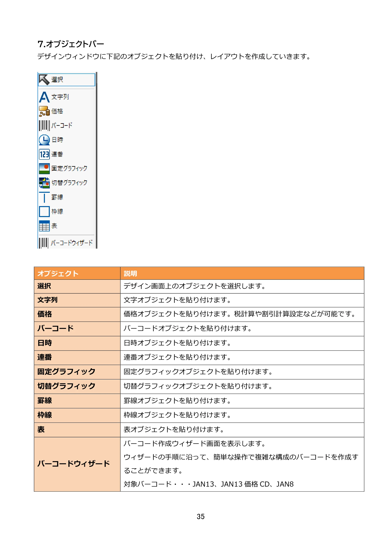Screen dimensions: 392x554
Task: Click the 文字列 label in the object bar
Action: tap(60, 97)
